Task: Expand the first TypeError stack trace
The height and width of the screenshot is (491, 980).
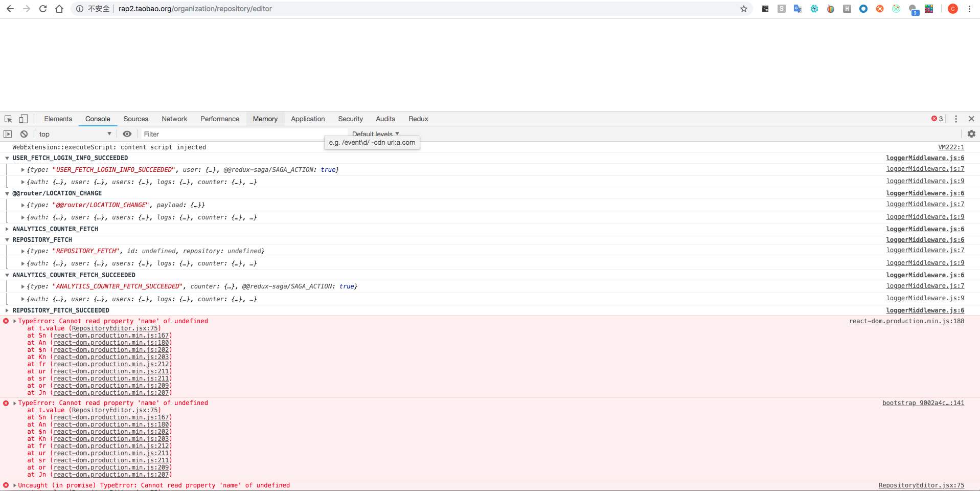Action: click(x=15, y=321)
